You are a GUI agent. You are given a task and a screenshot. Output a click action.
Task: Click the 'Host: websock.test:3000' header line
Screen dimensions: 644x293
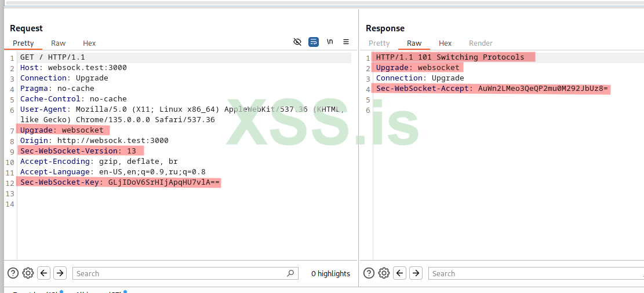pyautogui.click(x=74, y=68)
